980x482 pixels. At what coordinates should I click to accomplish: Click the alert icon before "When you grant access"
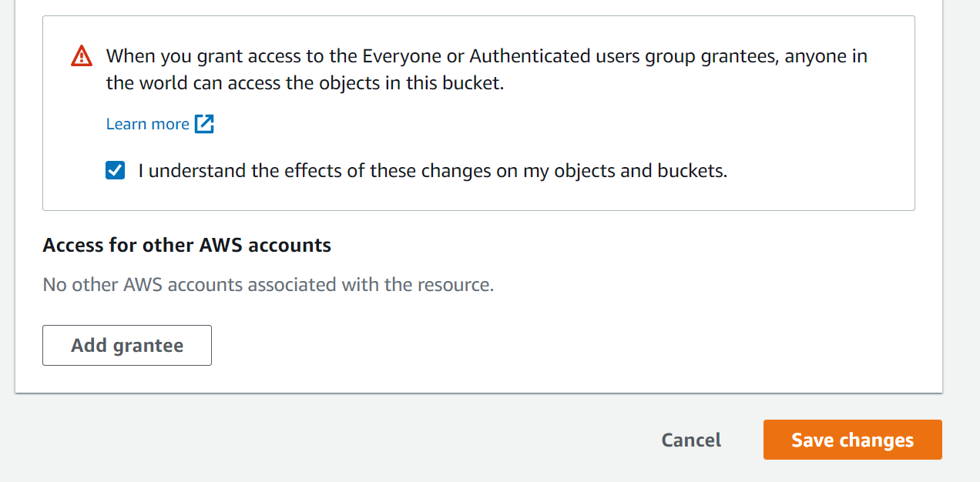(81, 56)
